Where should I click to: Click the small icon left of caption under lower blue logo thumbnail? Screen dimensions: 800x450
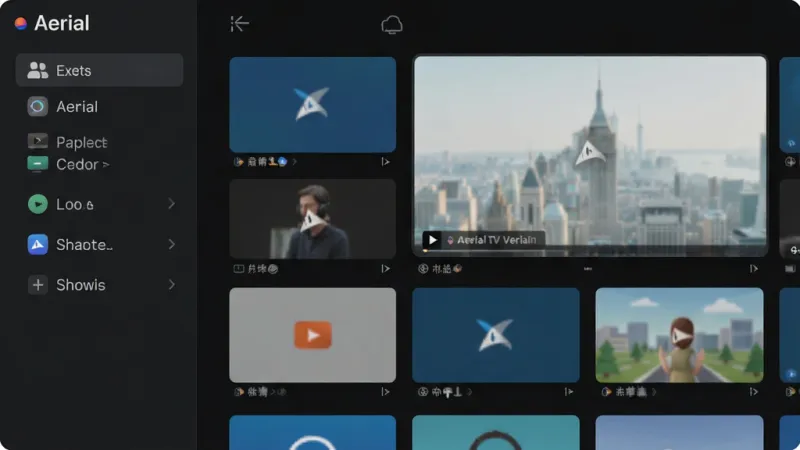[422, 392]
